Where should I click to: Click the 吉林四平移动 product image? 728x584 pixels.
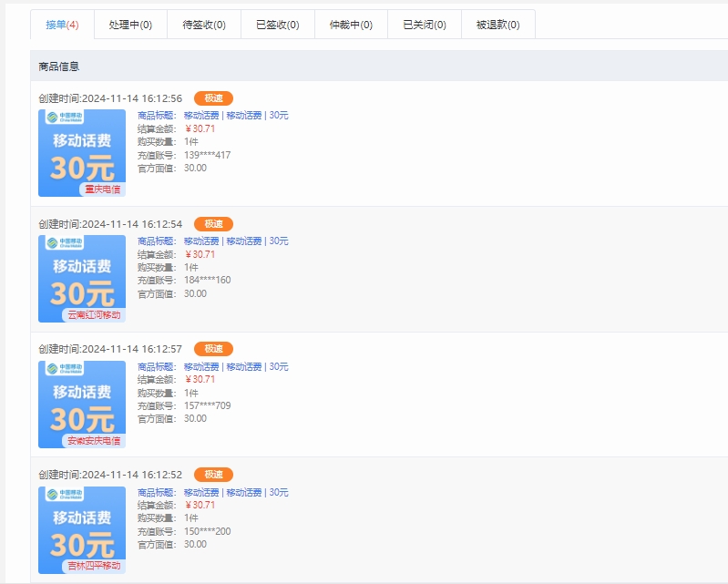(82, 530)
